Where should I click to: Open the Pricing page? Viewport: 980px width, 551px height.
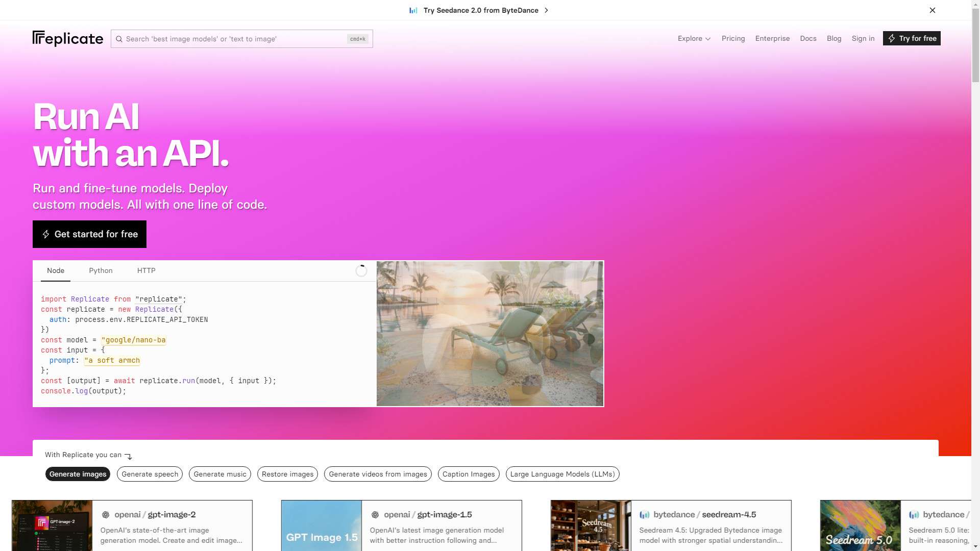tap(733, 38)
